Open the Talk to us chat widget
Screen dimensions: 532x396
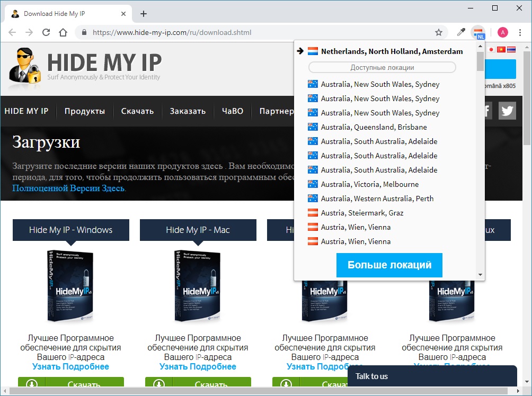coord(432,376)
